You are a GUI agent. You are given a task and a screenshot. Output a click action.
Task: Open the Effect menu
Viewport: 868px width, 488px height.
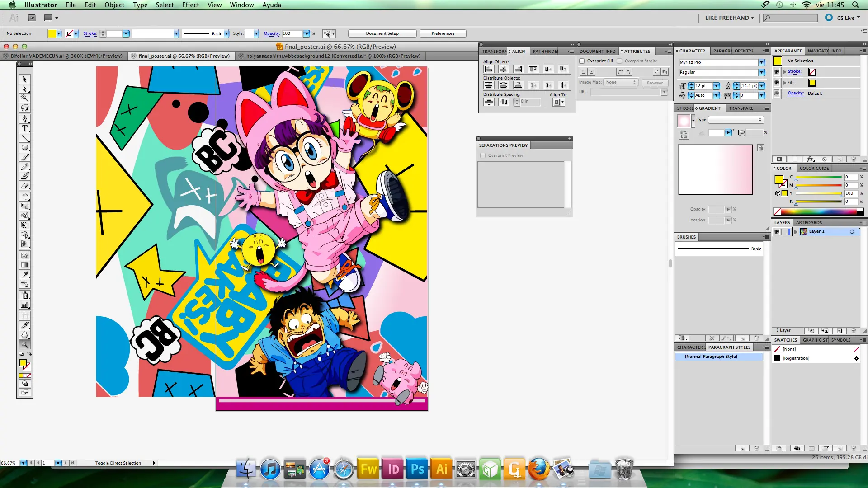(190, 5)
